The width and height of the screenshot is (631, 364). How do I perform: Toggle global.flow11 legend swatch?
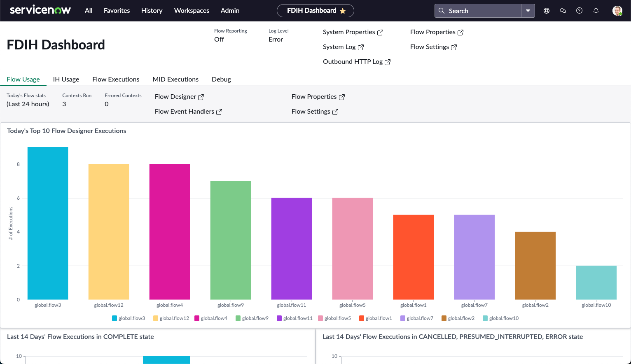coord(279,318)
